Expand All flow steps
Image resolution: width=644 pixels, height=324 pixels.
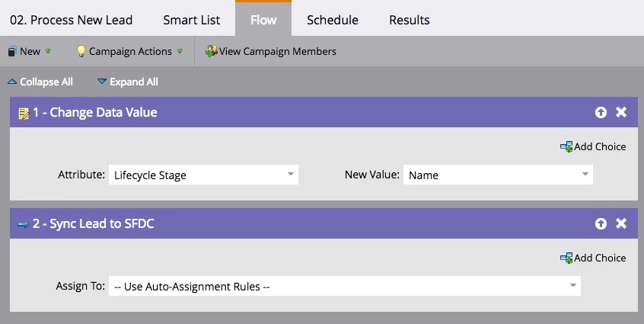[x=127, y=82]
